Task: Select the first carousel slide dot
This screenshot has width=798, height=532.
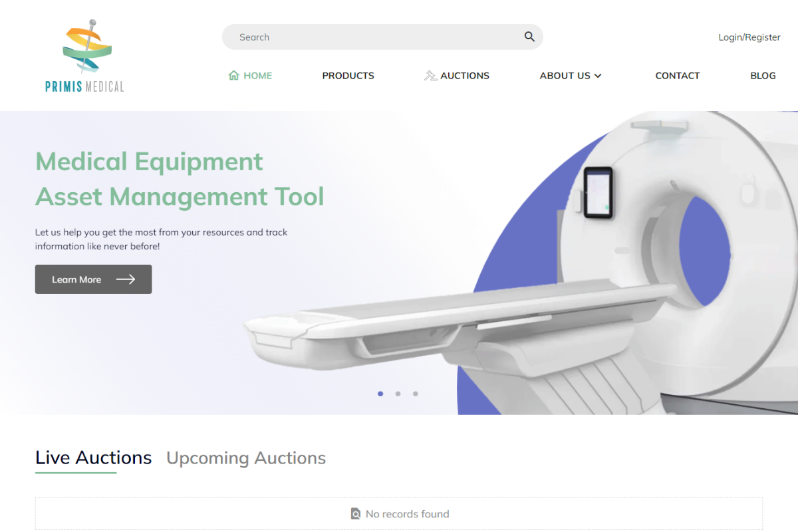Action: click(x=380, y=394)
